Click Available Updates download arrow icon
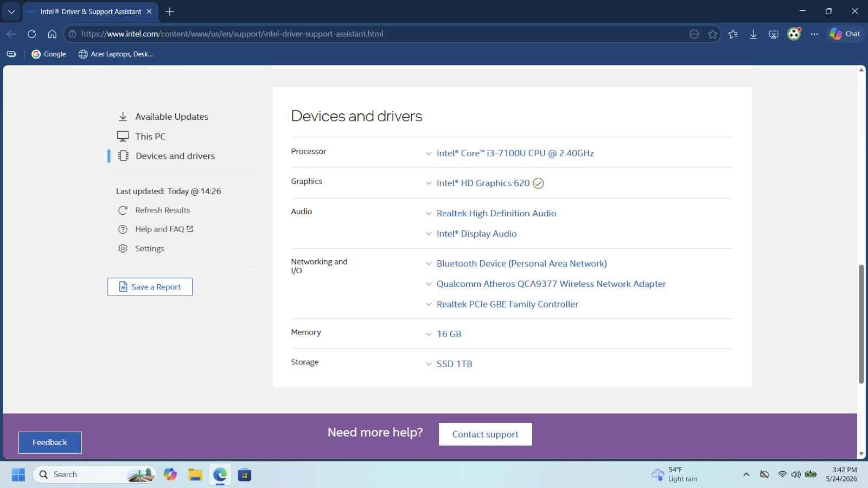 [123, 117]
